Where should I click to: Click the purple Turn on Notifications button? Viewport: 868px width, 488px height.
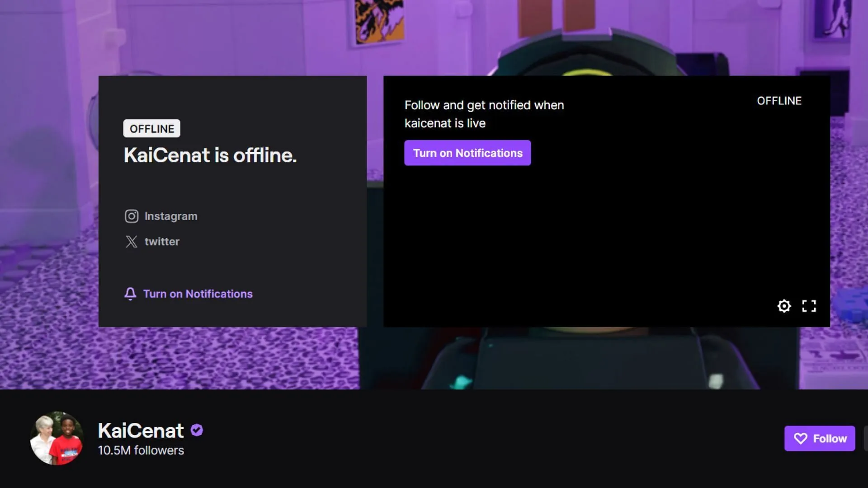coord(467,153)
